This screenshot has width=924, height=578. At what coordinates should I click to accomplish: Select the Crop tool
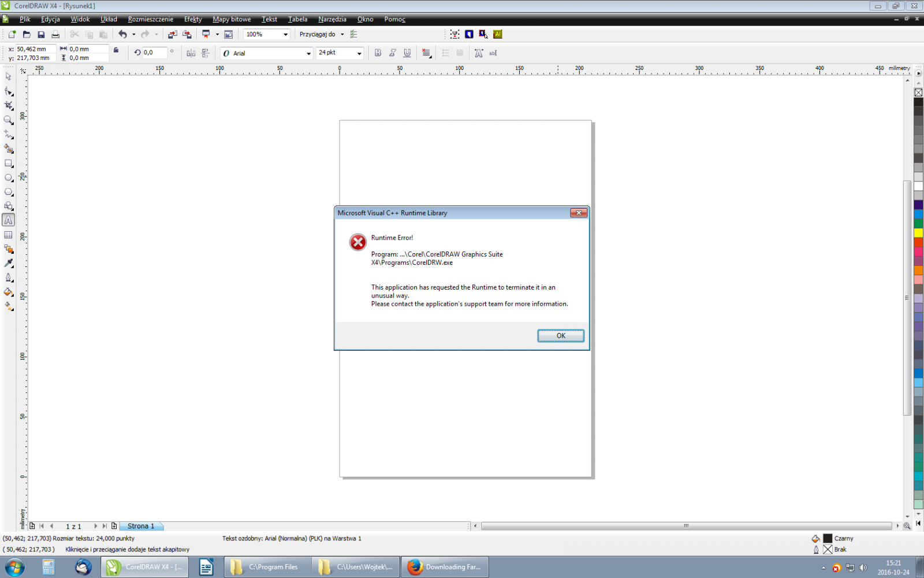click(x=8, y=106)
